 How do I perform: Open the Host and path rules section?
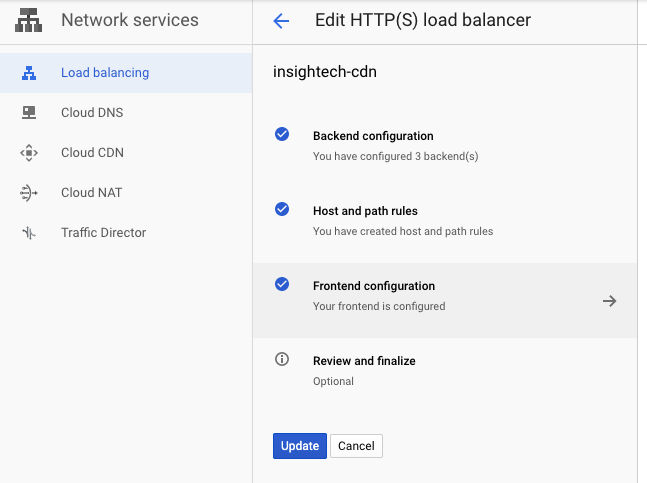tap(445, 221)
